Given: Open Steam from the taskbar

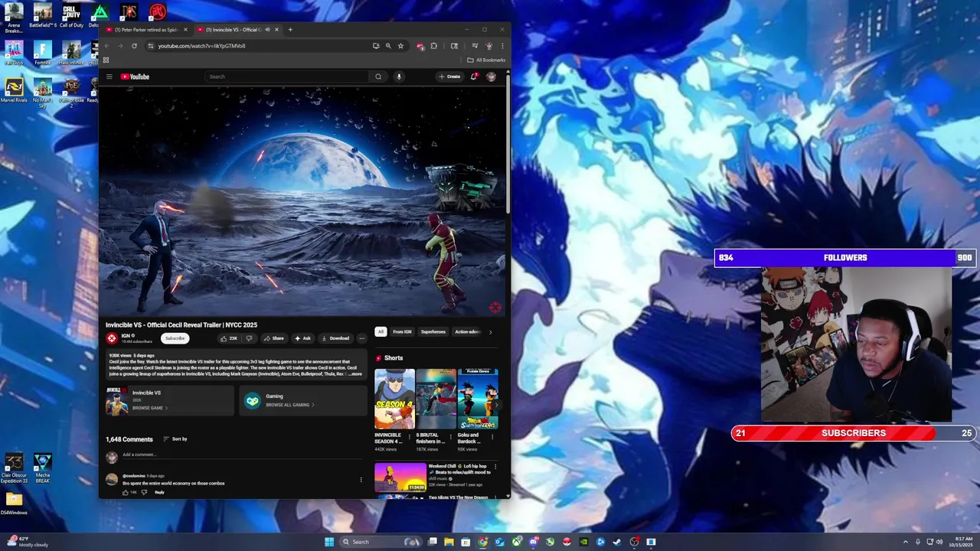Looking at the screenshot, I should point(617,542).
